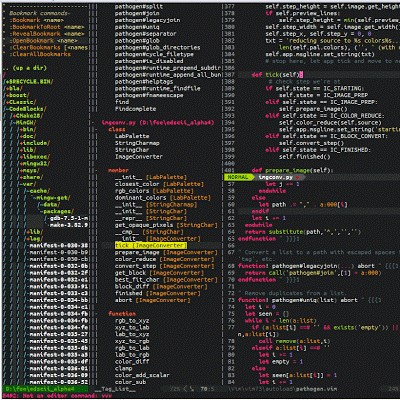This screenshot has height=400, width=400.
Task: Collapse the var/ directory
Action: click(x=27, y=184)
